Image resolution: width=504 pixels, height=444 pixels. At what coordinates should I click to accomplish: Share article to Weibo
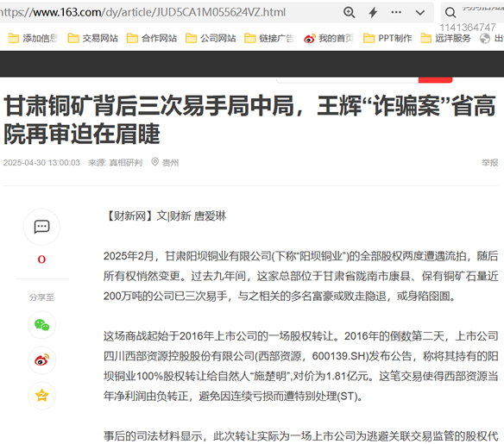41,360
